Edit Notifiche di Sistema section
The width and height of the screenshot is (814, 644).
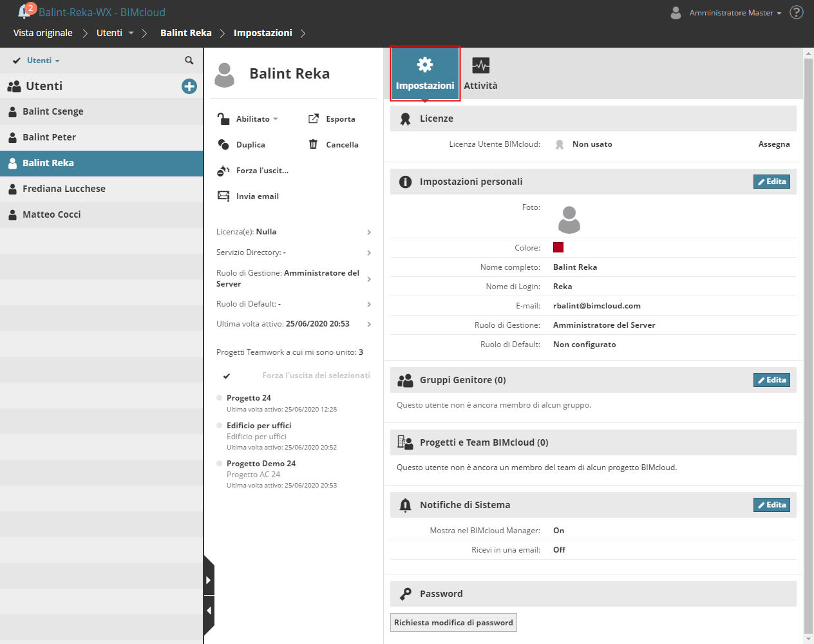point(771,505)
